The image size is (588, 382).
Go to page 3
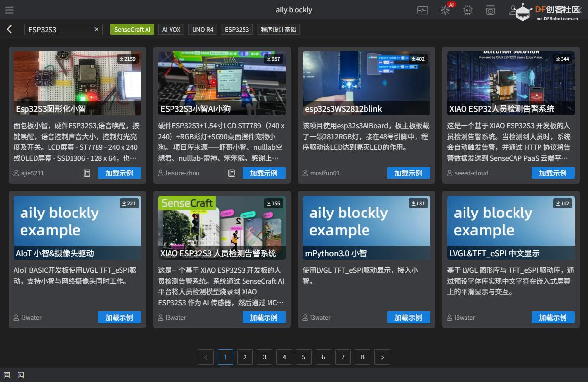(265, 357)
